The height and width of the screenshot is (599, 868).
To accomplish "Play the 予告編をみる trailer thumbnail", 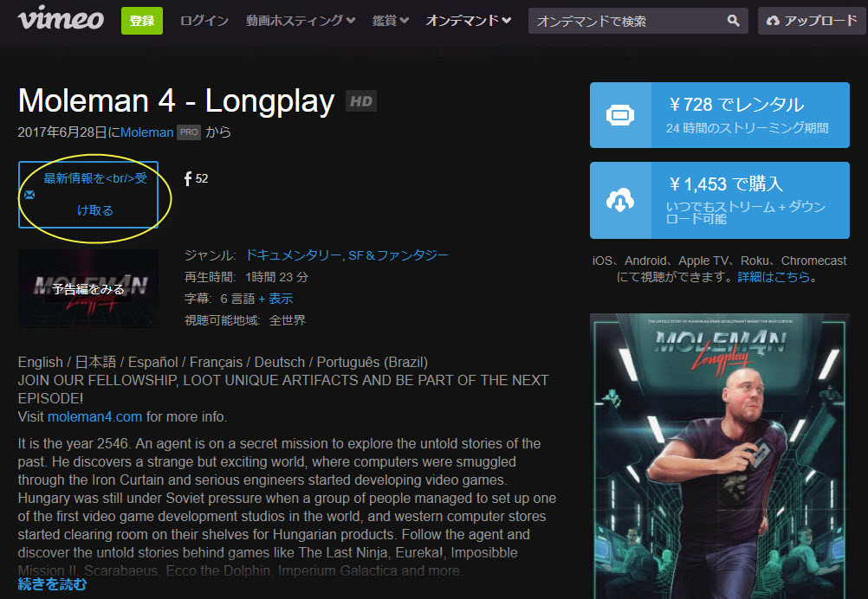I will [x=88, y=289].
